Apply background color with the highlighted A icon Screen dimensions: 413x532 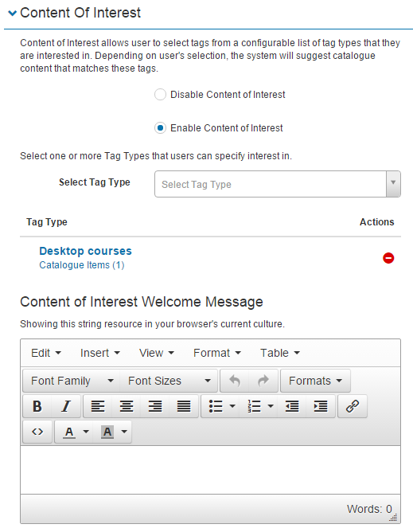coord(107,432)
